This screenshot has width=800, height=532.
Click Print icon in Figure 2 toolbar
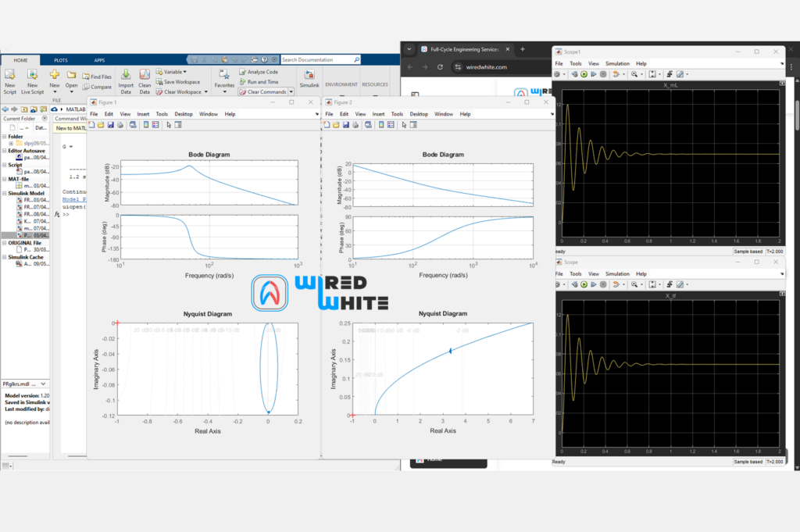pyautogui.click(x=355, y=125)
